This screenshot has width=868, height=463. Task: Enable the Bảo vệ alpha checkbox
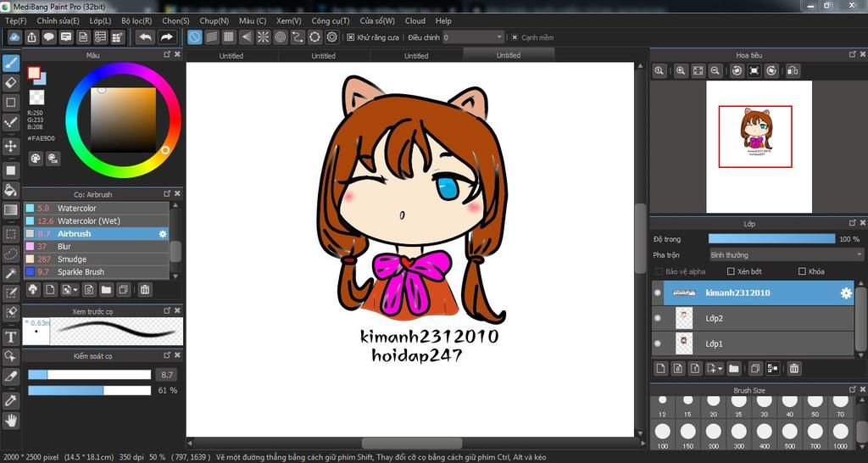pos(659,271)
